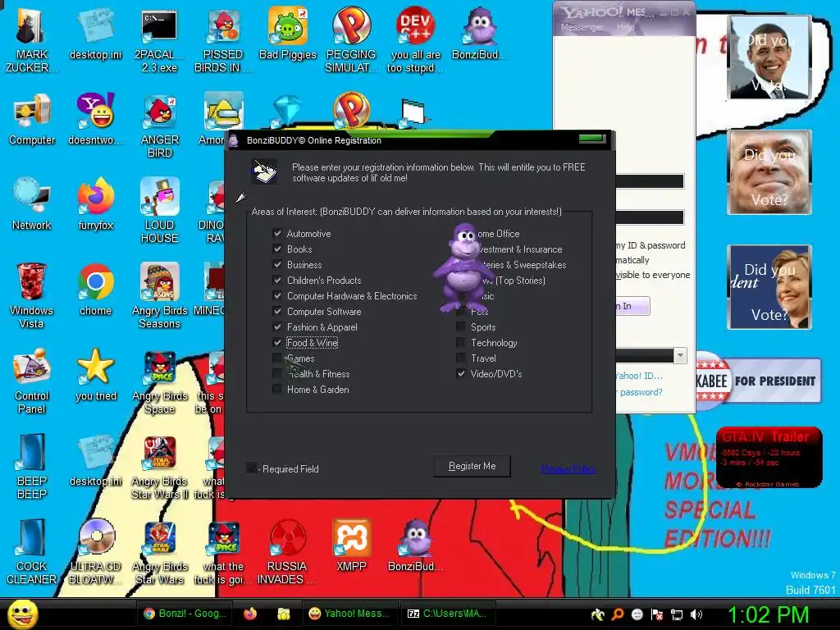The height and width of the screenshot is (630, 840).
Task: Toggle Computer Hardware & Electronics checkbox
Action: 277,295
